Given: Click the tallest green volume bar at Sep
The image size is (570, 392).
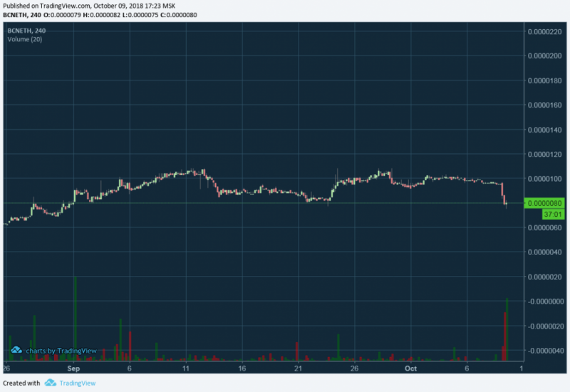Looking at the screenshot, I should (x=76, y=319).
